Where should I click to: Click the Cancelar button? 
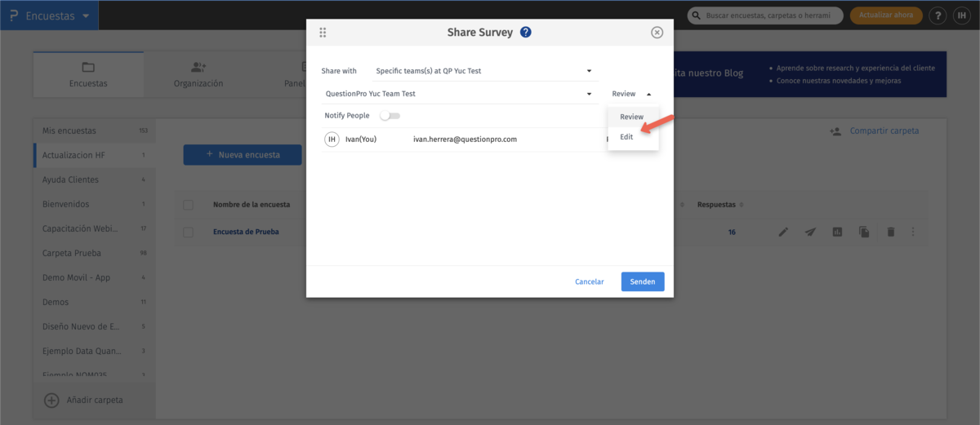590,281
